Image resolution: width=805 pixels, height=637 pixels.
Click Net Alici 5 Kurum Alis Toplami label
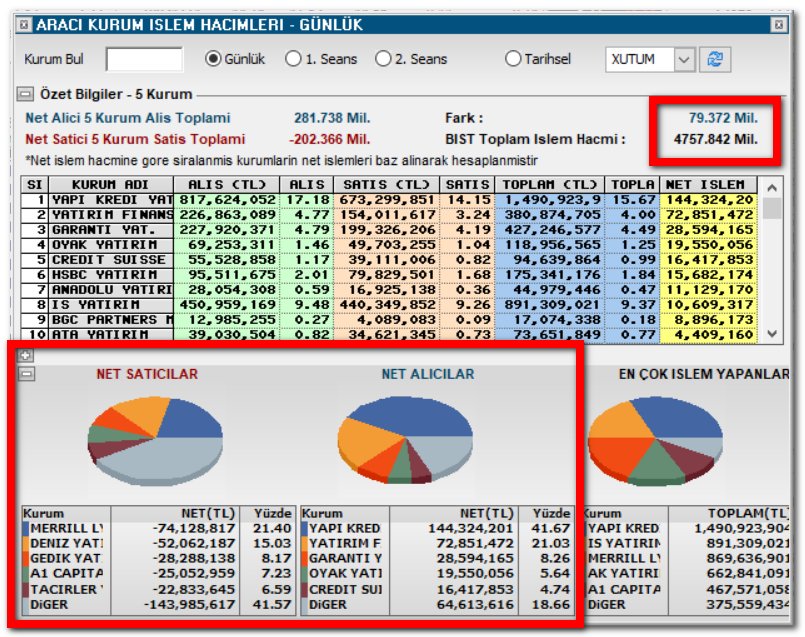tap(128, 118)
